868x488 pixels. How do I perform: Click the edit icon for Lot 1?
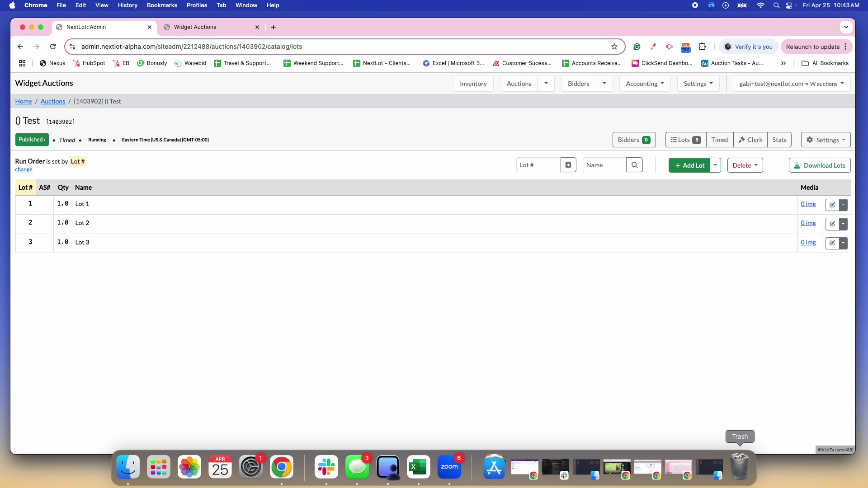coord(832,205)
